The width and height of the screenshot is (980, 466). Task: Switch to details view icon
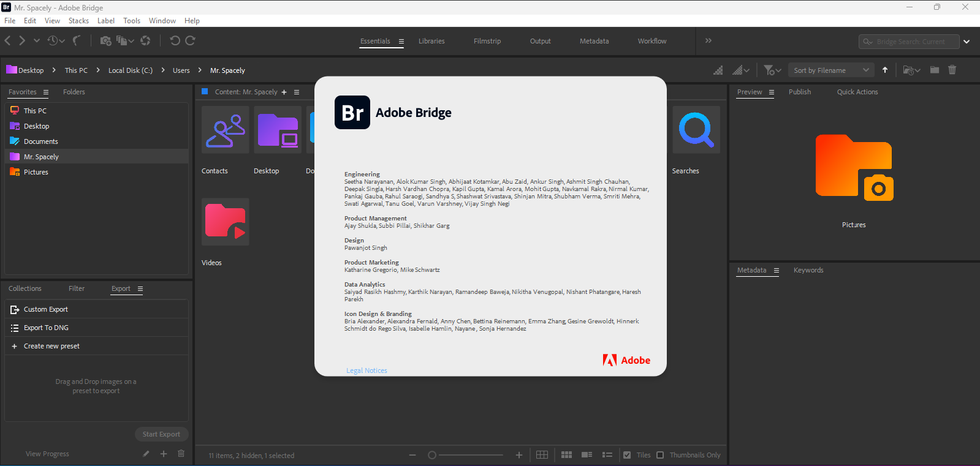coord(587,455)
